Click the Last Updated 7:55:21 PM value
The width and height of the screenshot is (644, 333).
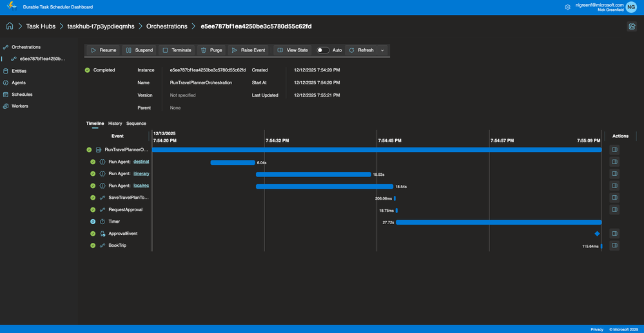317,95
